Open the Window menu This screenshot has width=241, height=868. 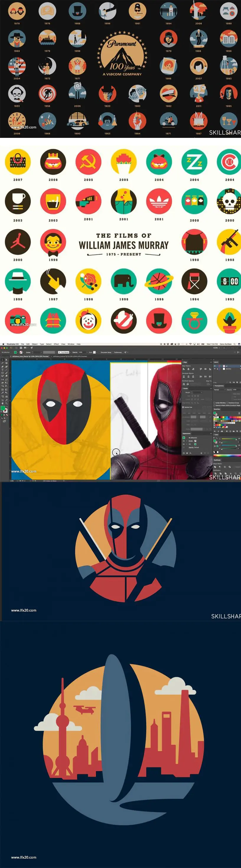click(71, 344)
